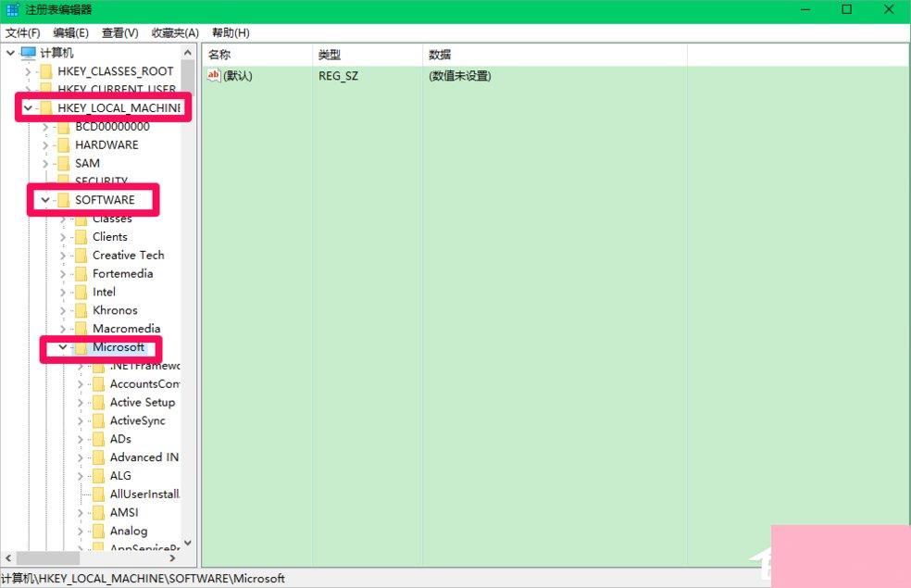Click the Macromedia key folder icon
Image resolution: width=911 pixels, height=588 pixels.
pyautogui.click(x=81, y=329)
